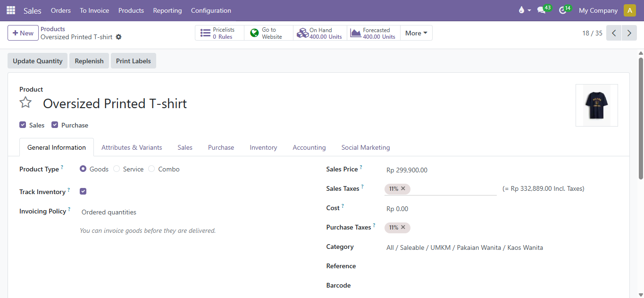Click the product t-shirt image
Viewport: 644px width, 298px height.
pyautogui.click(x=596, y=105)
